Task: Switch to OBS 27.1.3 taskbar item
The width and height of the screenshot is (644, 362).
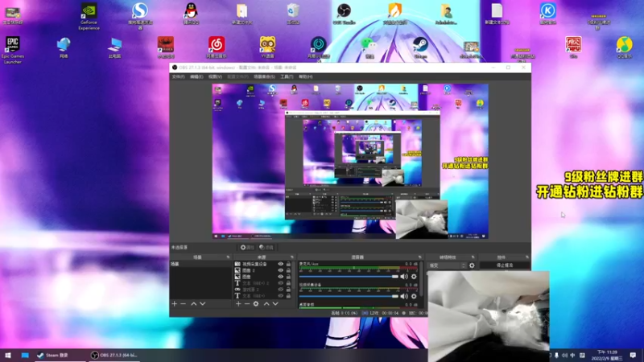Action: (x=114, y=355)
